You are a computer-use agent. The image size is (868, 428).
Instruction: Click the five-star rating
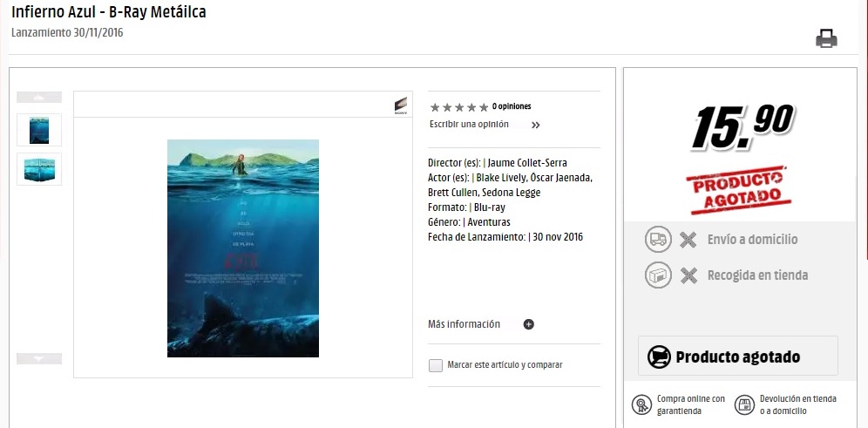(x=459, y=107)
